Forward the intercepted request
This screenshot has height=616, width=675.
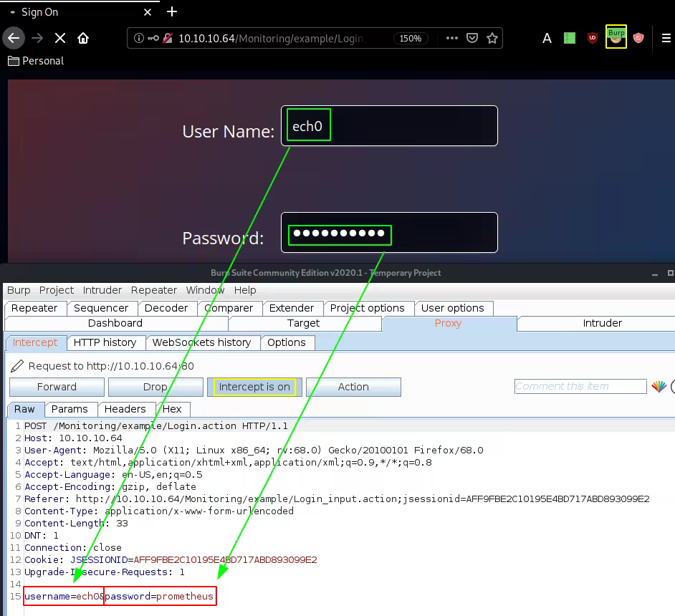click(57, 387)
